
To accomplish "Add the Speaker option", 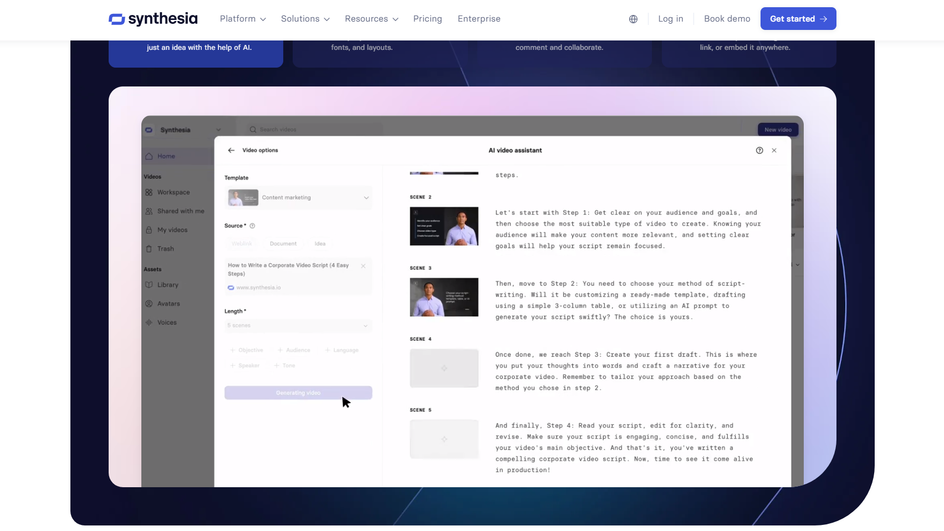I will [x=244, y=365].
